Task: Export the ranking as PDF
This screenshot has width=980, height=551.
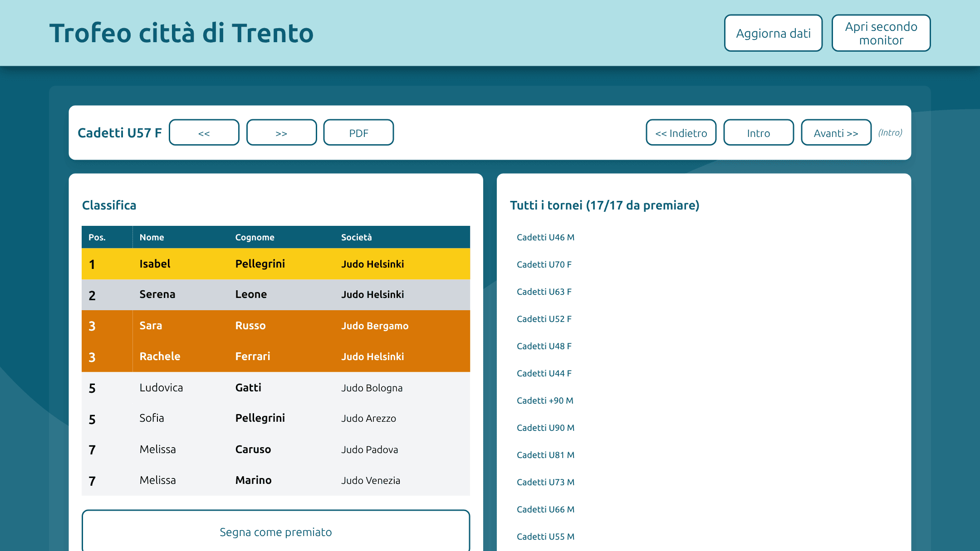Action: [x=358, y=132]
